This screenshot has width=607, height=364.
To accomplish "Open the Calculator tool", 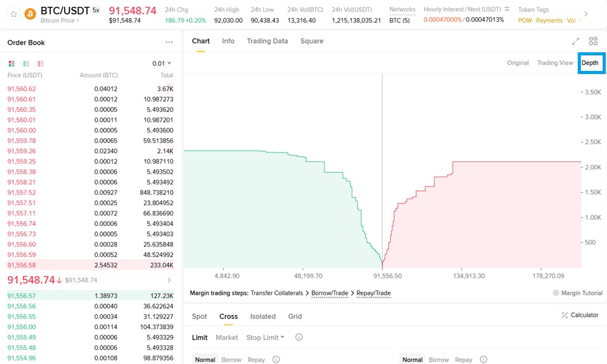I will 580,315.
